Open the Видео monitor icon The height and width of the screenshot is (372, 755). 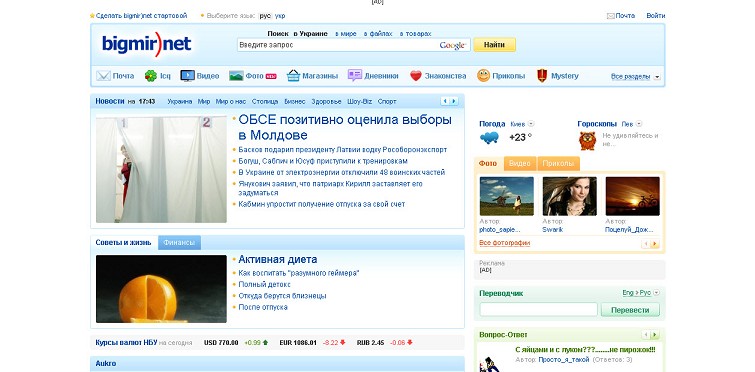187,76
